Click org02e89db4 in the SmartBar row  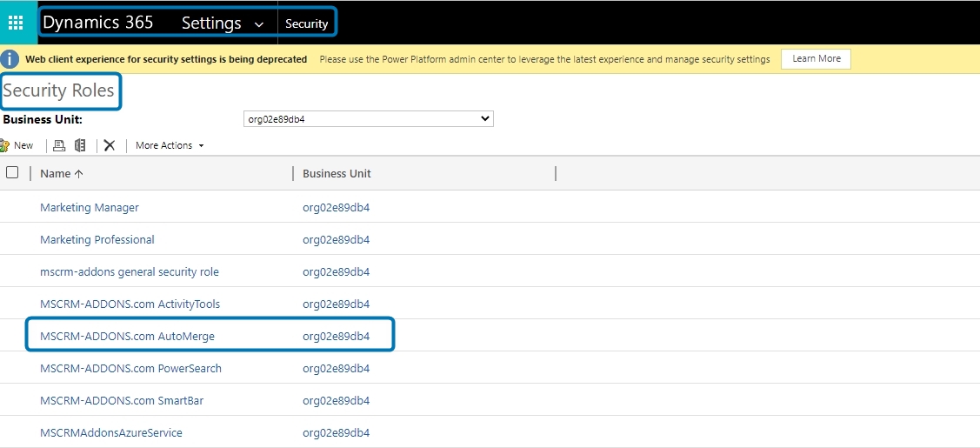point(337,400)
